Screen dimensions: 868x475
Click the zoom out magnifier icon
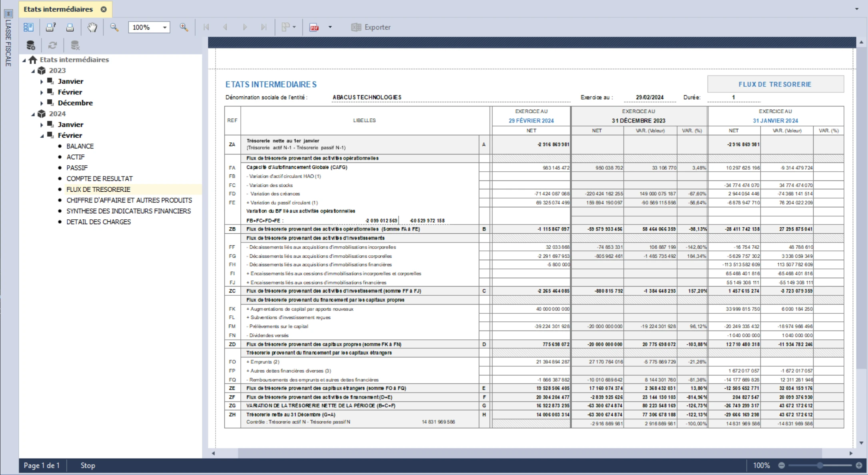tap(114, 27)
